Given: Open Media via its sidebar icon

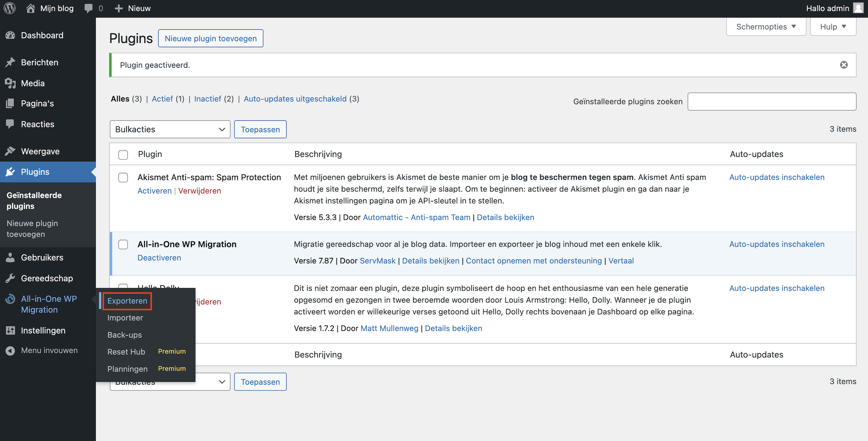Looking at the screenshot, I should tap(10, 83).
